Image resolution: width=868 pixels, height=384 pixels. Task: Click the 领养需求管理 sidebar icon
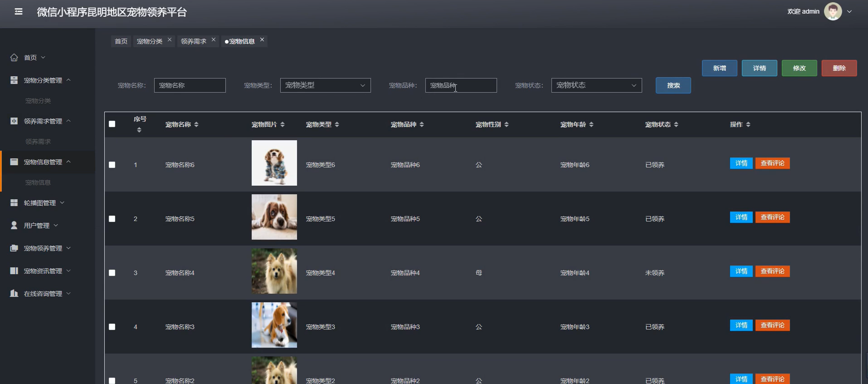14,121
